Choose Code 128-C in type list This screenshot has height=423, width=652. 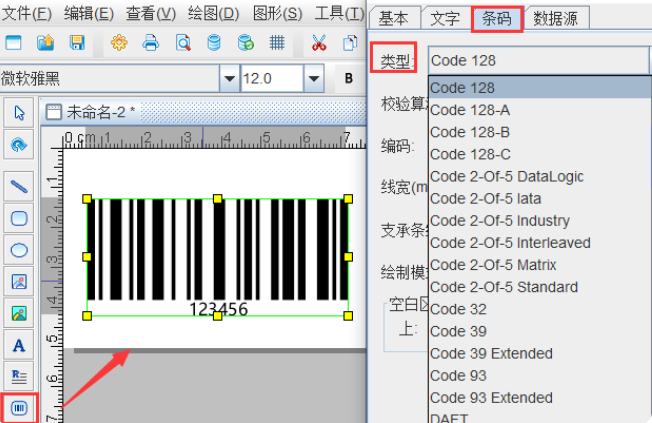[x=539, y=154]
